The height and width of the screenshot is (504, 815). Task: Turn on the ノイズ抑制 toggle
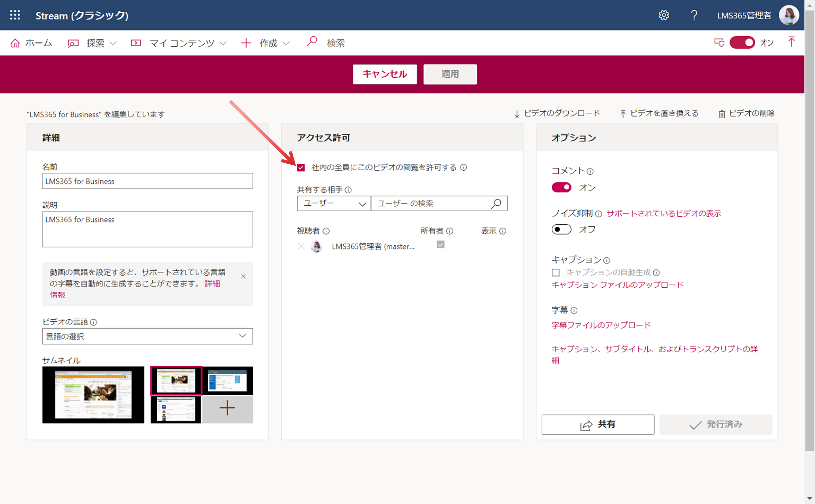tap(561, 229)
